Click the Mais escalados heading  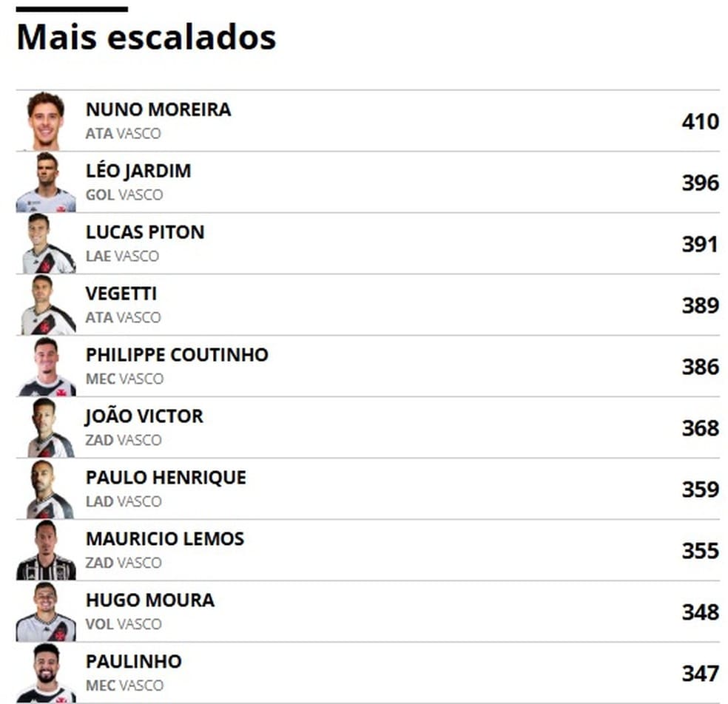(146, 37)
